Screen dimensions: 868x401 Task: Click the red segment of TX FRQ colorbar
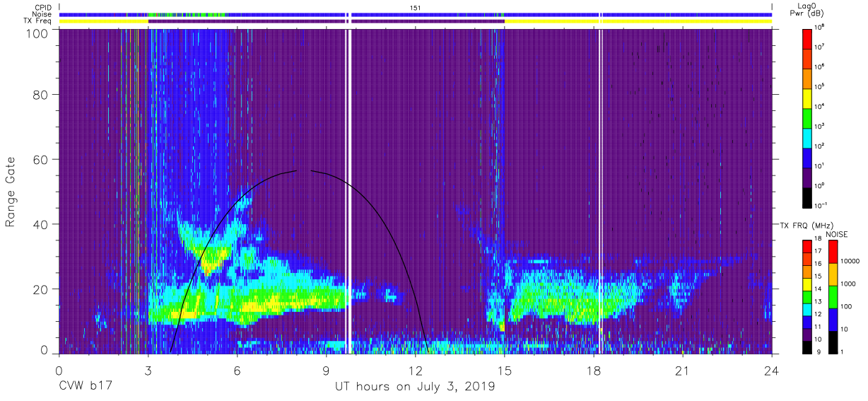click(x=808, y=246)
